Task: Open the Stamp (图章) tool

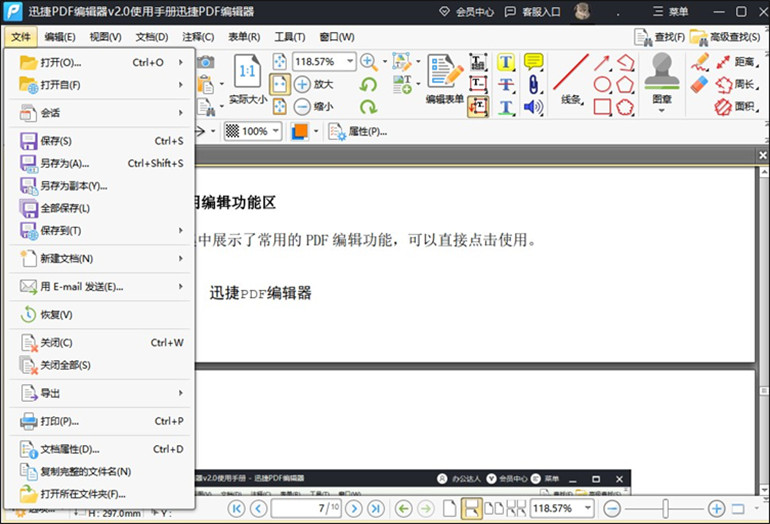Action: [x=661, y=79]
